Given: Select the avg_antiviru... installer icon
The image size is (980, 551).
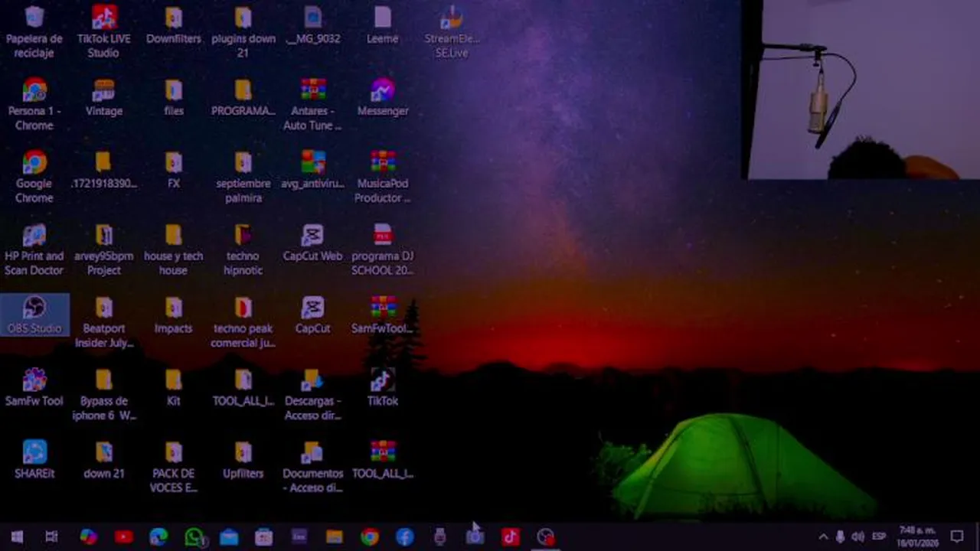Looking at the screenshot, I should [x=312, y=171].
